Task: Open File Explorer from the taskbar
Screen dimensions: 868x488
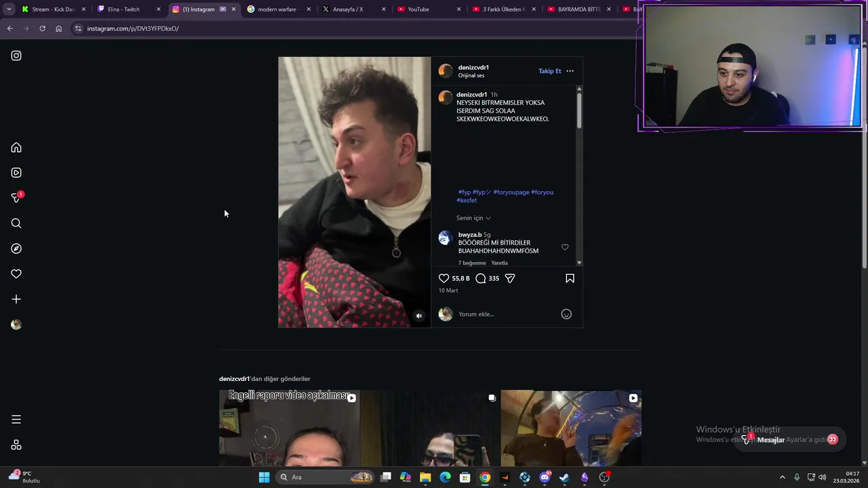Action: click(425, 477)
